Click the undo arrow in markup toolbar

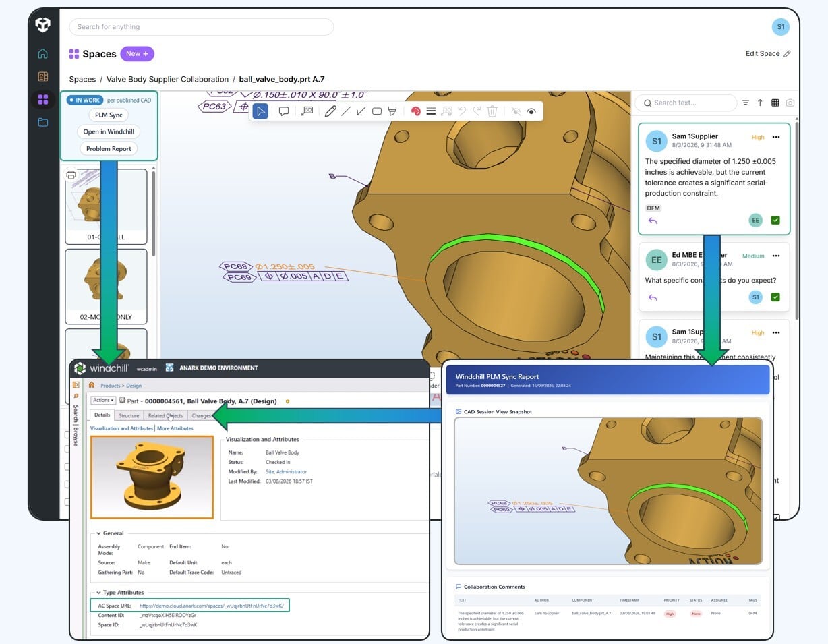(462, 111)
